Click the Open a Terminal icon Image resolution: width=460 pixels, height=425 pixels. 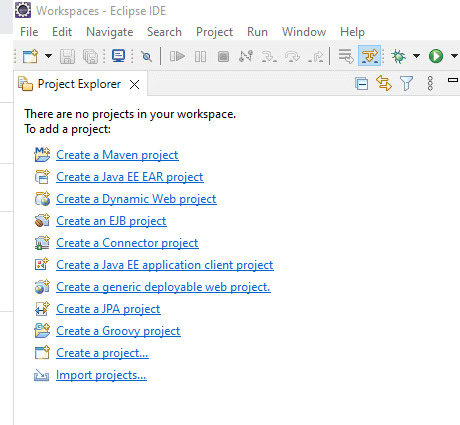click(x=118, y=56)
